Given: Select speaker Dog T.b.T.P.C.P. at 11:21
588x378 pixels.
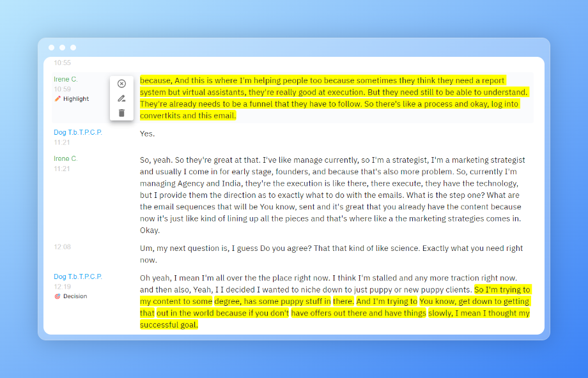Looking at the screenshot, I should (78, 133).
